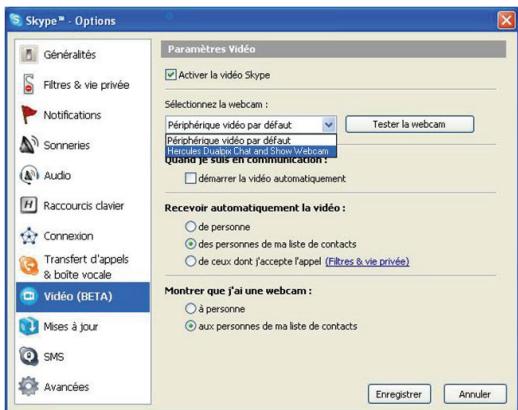Click the SMS bubble icon
This screenshot has height=410, width=518.
(29, 356)
